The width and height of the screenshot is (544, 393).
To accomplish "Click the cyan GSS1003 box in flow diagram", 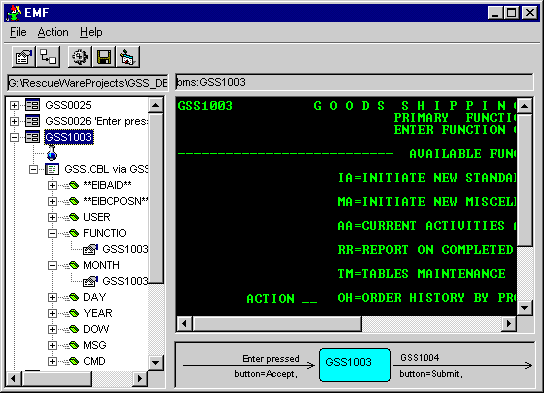I will point(355,365).
